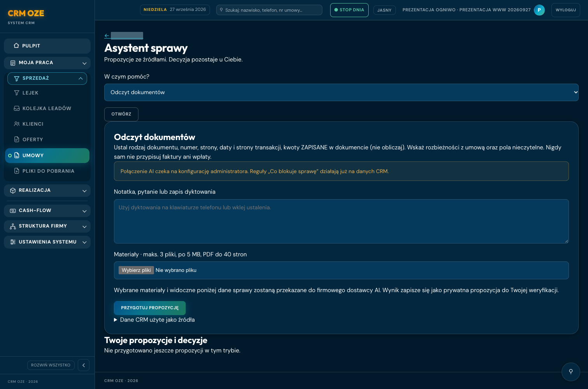Expand the Struktura firmy section
This screenshot has height=389, width=588.
tap(47, 226)
